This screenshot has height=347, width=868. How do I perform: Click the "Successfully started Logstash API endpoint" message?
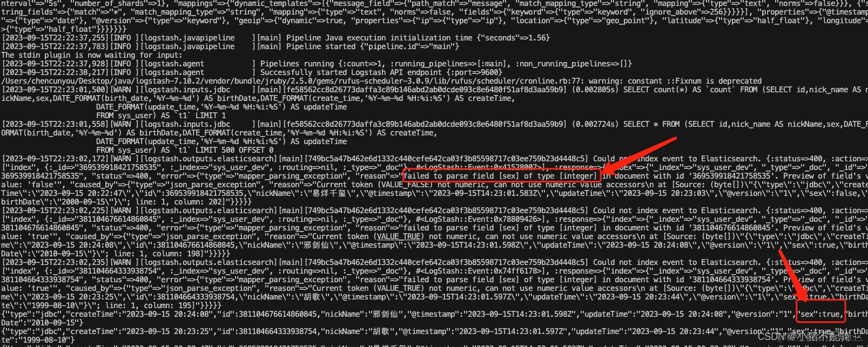click(x=381, y=72)
